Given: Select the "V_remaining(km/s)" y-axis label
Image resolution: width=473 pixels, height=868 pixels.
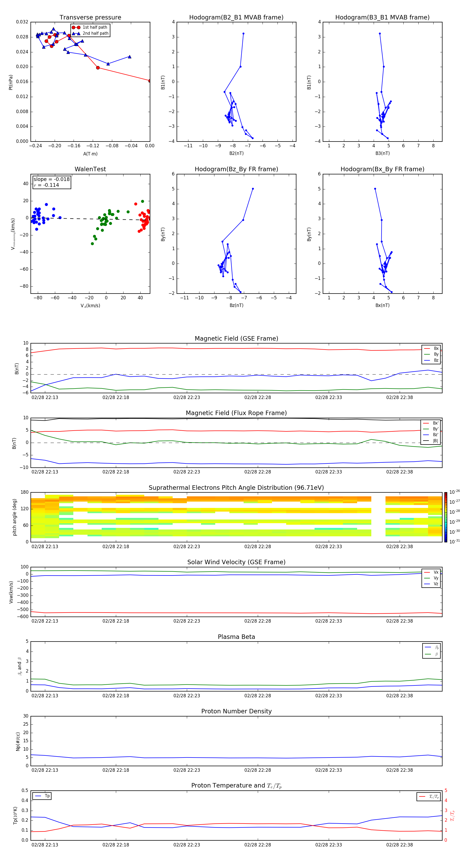Looking at the screenshot, I should pos(13,234).
